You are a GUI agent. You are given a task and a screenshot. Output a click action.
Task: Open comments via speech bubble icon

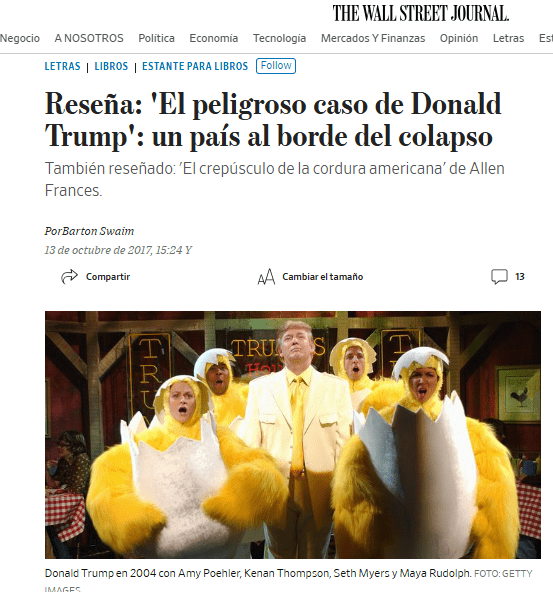tap(499, 277)
